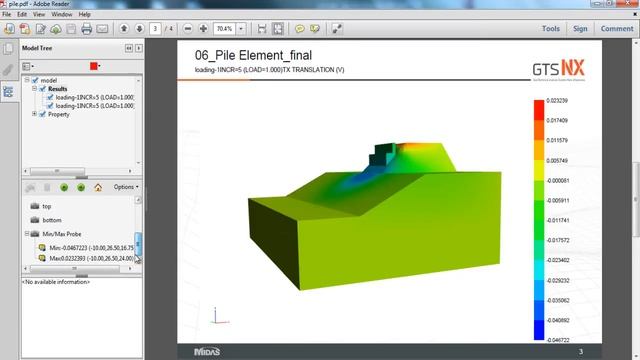640x360 pixels.
Task: Print the document using printer icon
Action: (87, 29)
